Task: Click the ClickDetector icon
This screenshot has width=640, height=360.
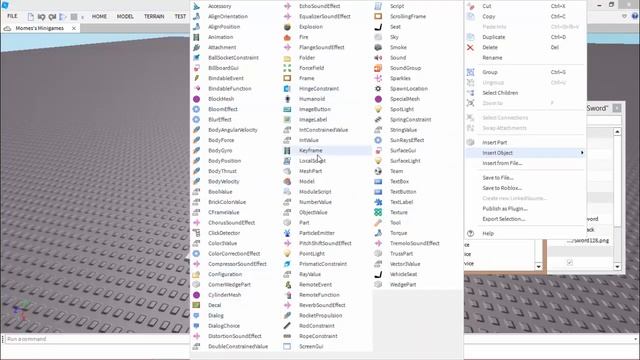Action: 196,233
